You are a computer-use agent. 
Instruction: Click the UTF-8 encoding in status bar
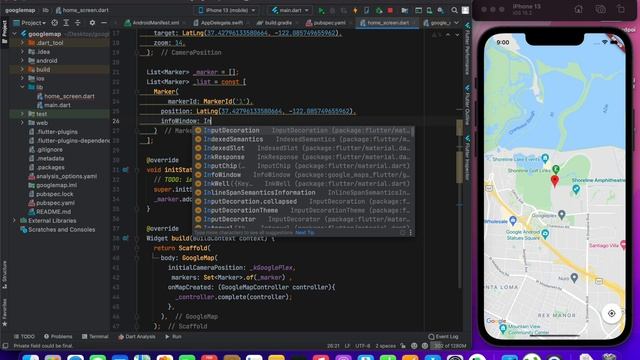click(x=362, y=346)
